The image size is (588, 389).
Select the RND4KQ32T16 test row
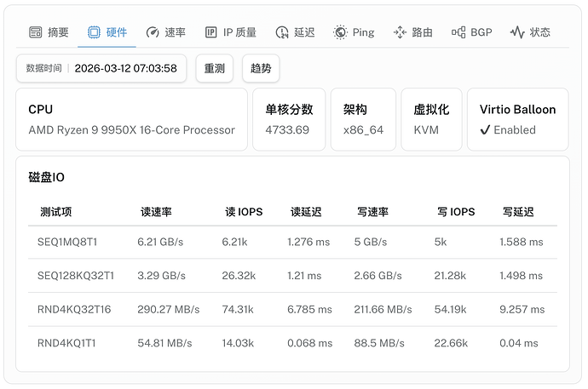click(292, 310)
